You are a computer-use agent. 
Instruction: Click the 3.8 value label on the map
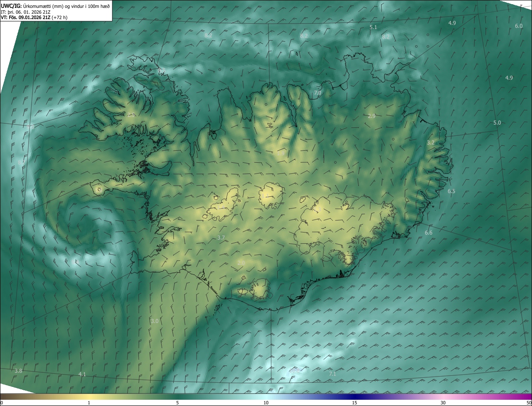click(18, 371)
